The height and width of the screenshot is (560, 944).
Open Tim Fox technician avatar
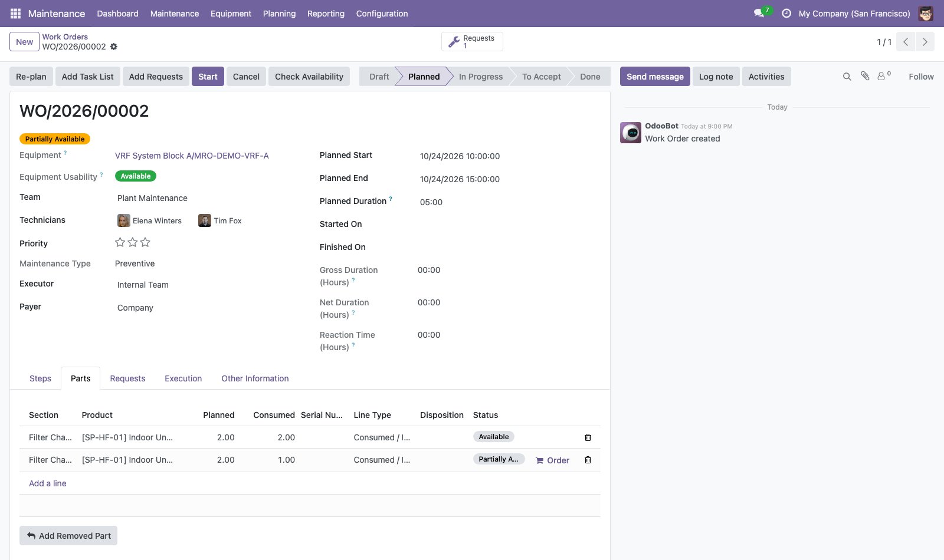click(205, 220)
